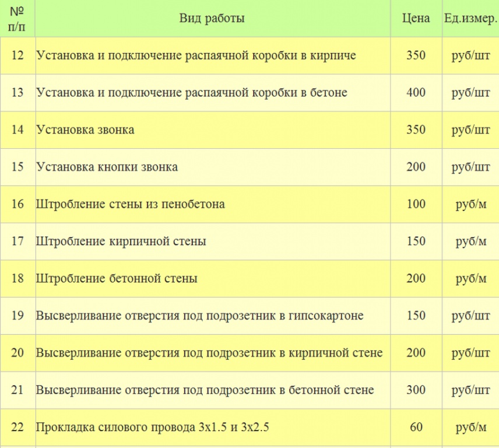Click the "Ед.измер." column header
Viewport: 499px width, 448px height.
click(470, 18)
